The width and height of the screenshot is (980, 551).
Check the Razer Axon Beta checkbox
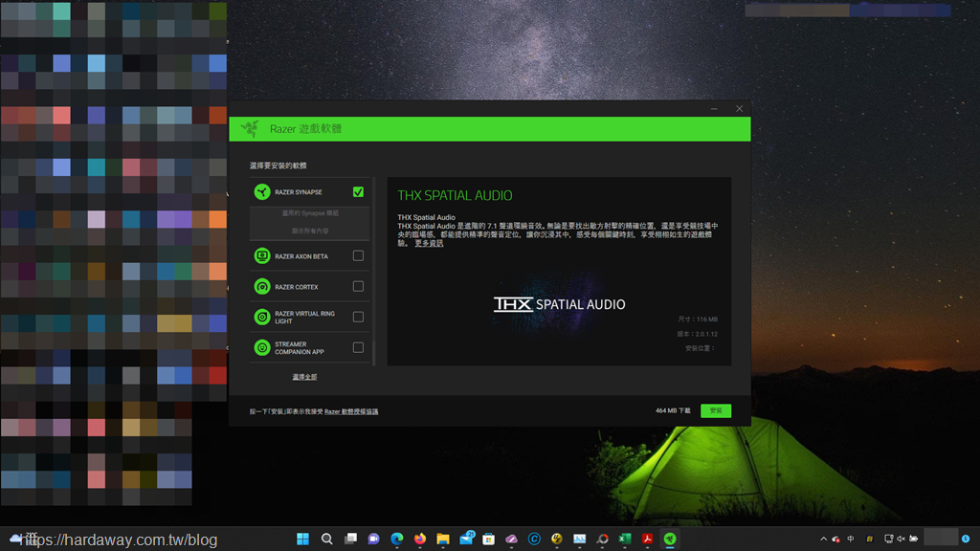pyautogui.click(x=358, y=255)
